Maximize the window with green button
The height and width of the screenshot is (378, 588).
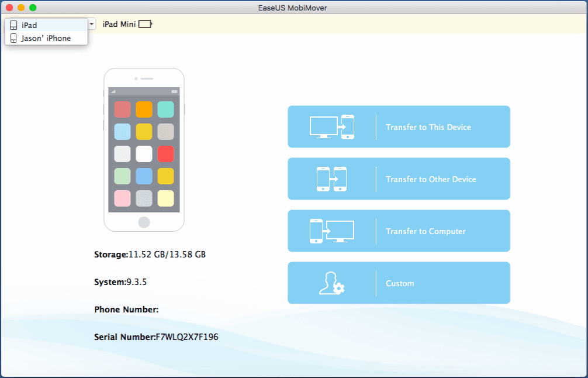coord(33,8)
